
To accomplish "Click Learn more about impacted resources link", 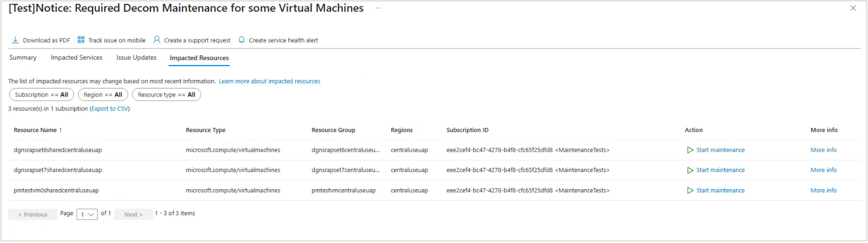I will coord(270,82).
